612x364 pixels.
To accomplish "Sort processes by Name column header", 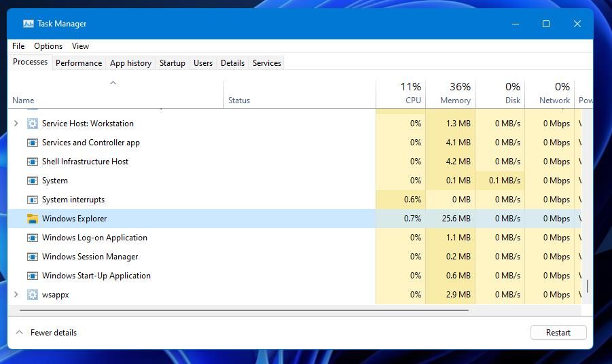I will point(115,94).
